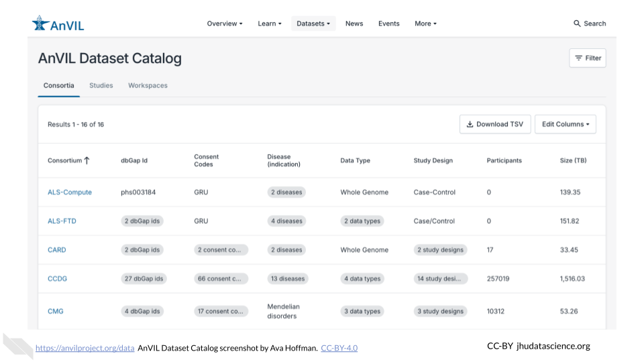Viewport: 644px width, 362px height.
Task: Open the CARD consortium link
Action: 56,249
